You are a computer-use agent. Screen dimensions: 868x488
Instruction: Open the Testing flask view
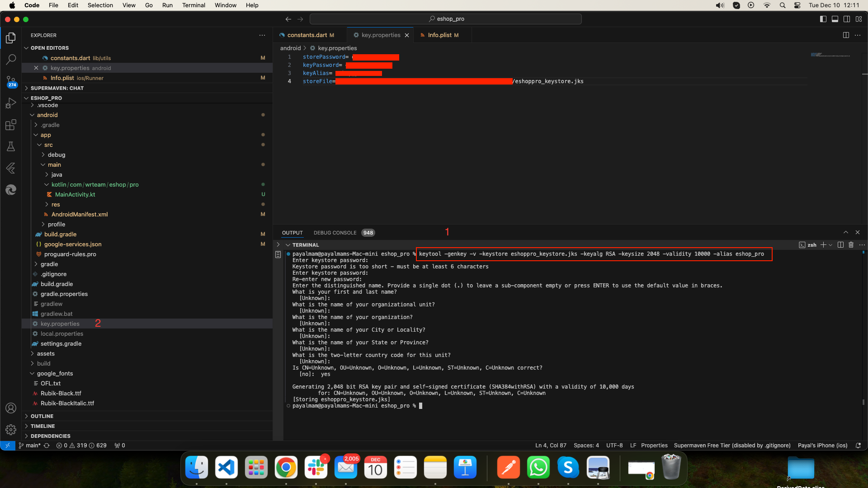tap(11, 146)
